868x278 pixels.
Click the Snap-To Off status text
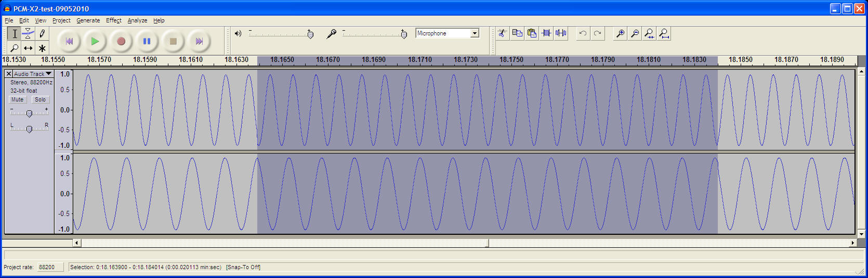243,267
